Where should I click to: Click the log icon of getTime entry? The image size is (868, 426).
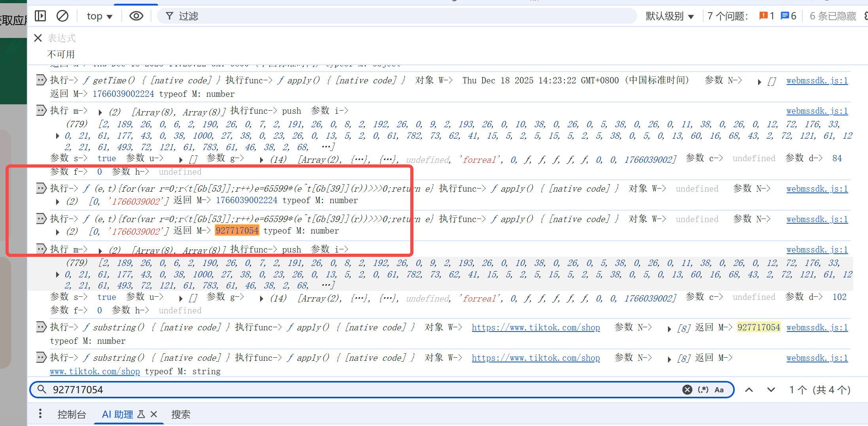point(41,80)
